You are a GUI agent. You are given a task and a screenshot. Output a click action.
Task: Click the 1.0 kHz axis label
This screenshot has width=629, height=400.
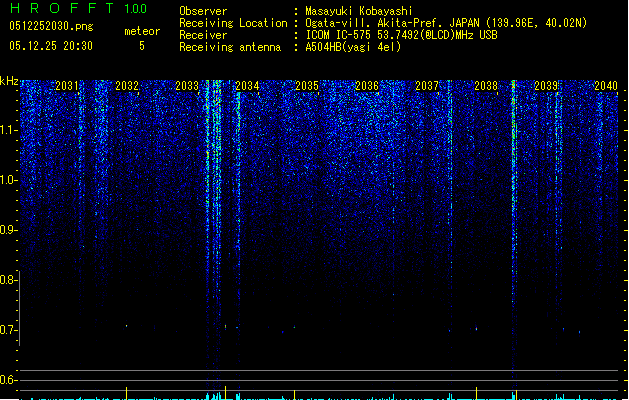[9, 180]
